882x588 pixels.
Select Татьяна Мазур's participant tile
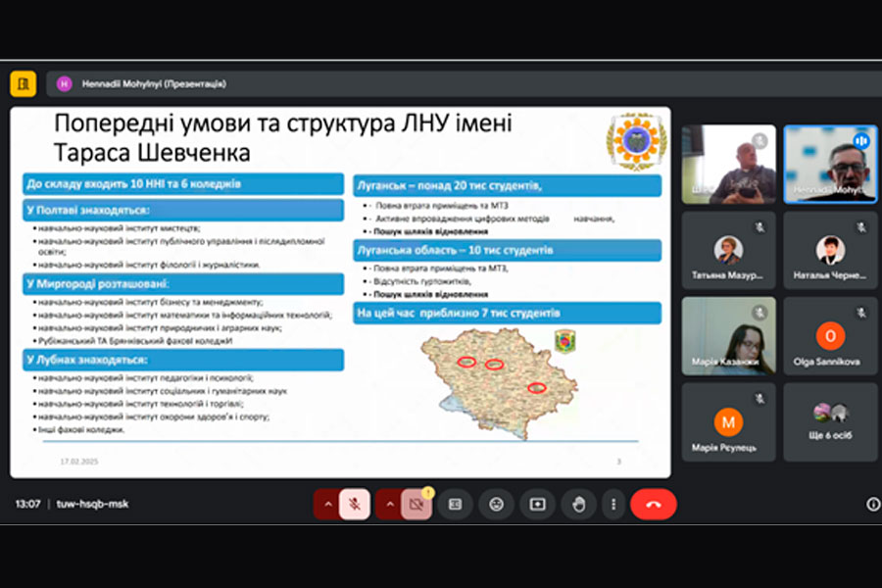pos(728,250)
